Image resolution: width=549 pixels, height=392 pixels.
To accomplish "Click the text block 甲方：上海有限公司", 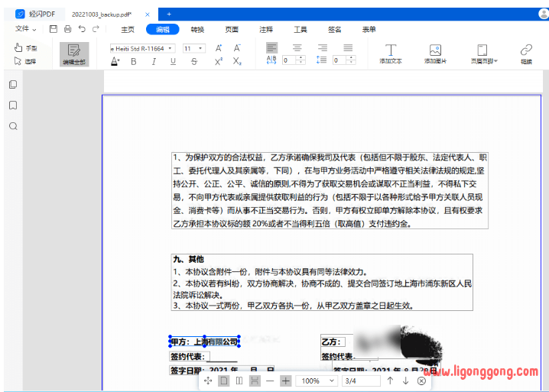I will [204, 342].
